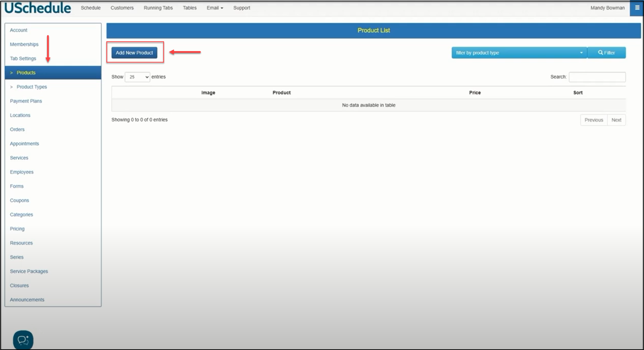Open the Payment Plans sidebar link
This screenshot has height=350, width=644.
pos(26,101)
